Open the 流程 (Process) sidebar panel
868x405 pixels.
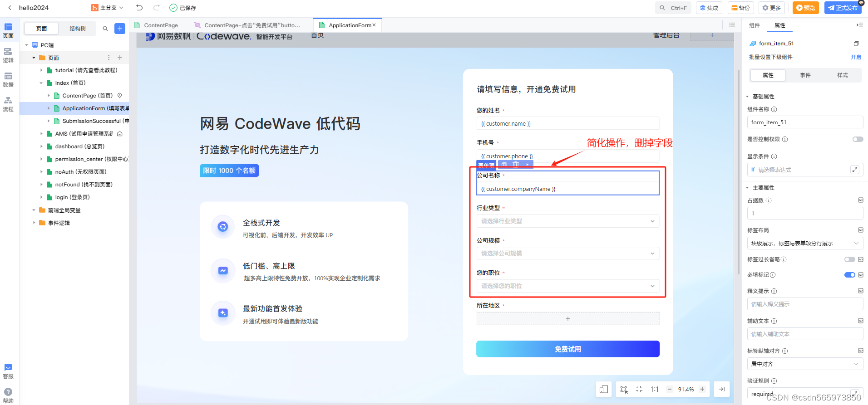pos(8,104)
